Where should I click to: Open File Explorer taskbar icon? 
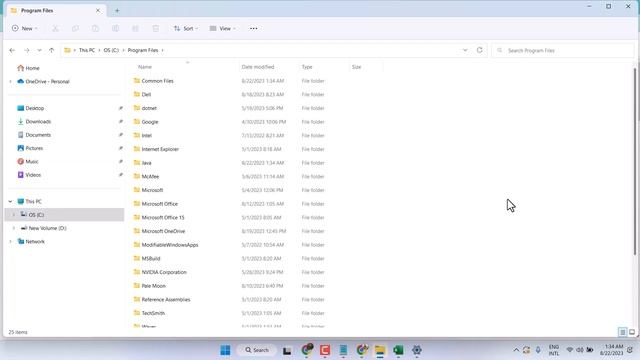click(x=380, y=350)
